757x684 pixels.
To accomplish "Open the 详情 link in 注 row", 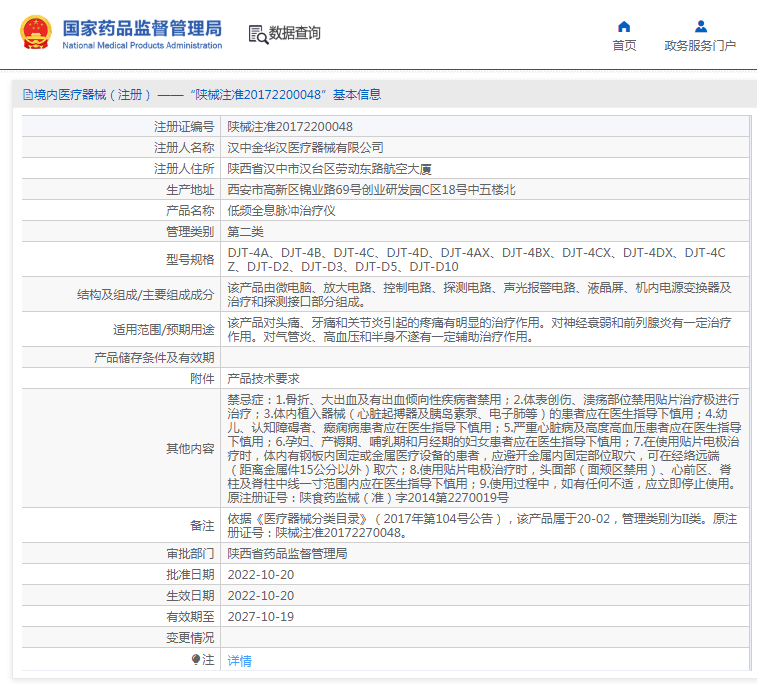I will pos(239,661).
